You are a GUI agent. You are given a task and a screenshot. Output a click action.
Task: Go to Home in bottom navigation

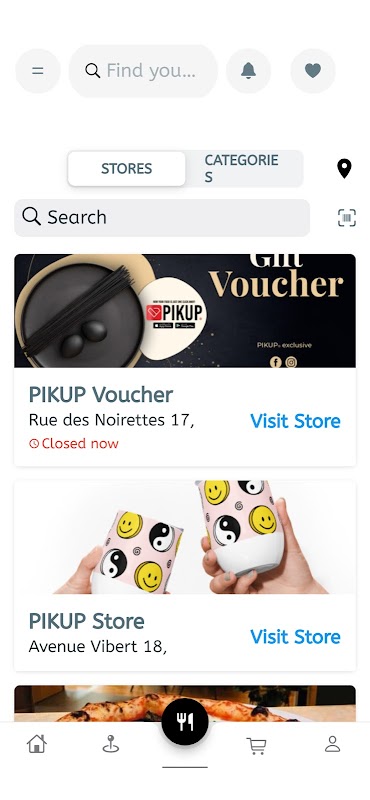[37, 744]
